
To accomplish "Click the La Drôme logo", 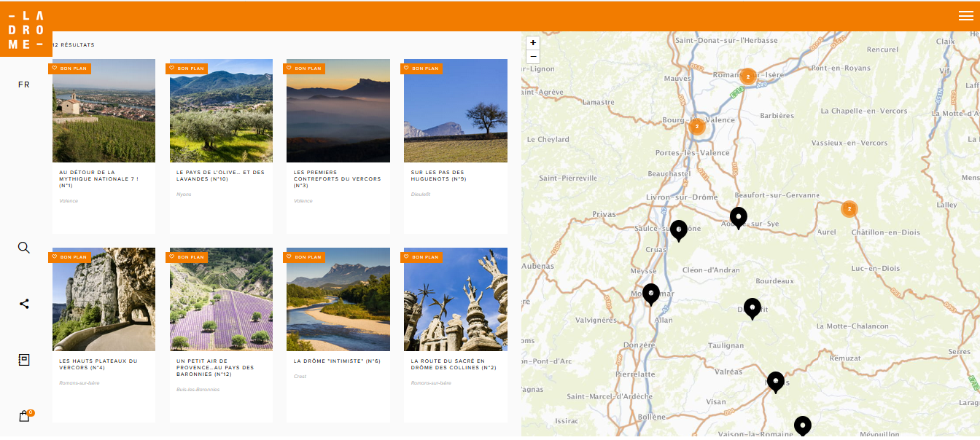I will [26, 29].
